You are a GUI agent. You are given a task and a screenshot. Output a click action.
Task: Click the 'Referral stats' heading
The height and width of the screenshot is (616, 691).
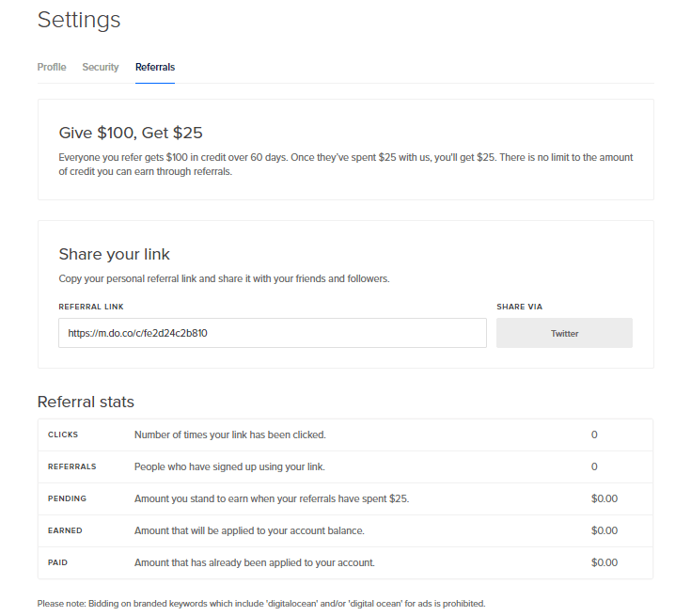click(x=86, y=402)
